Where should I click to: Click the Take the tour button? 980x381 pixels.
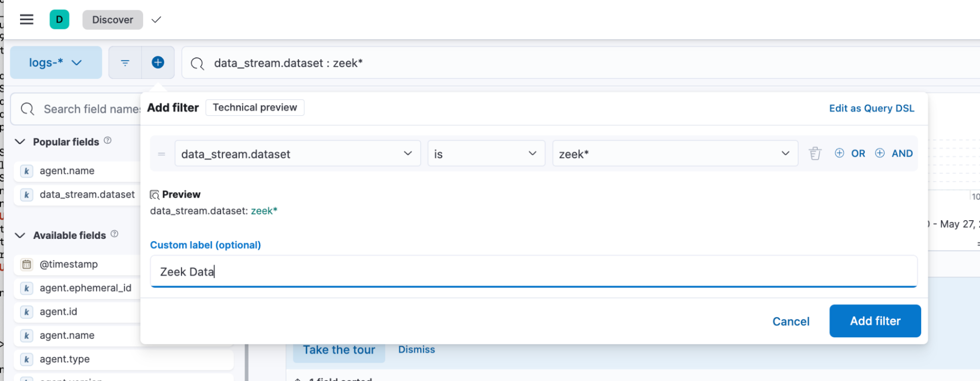(x=339, y=350)
